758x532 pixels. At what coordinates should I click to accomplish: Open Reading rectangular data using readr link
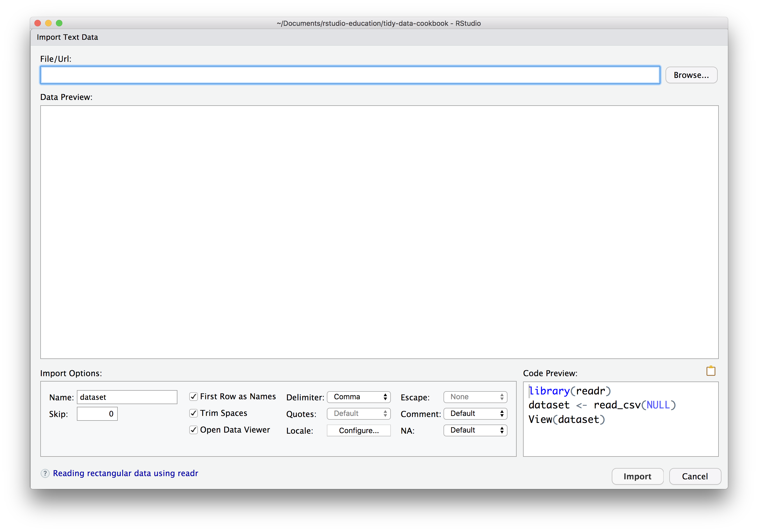(126, 473)
